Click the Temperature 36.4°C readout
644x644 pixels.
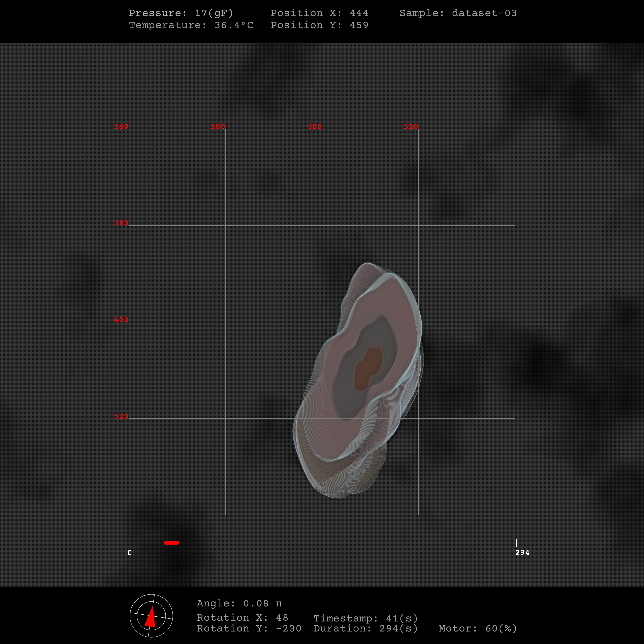point(191,25)
